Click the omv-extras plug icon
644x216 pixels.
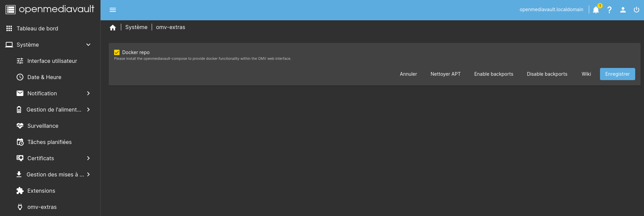(x=20, y=207)
